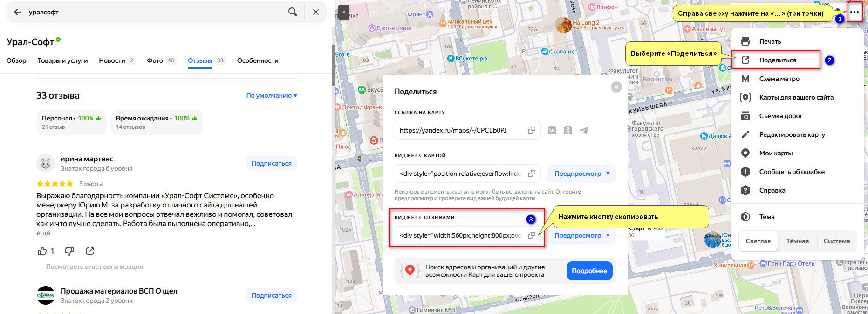Subscribe to ирина мартенс via Подписаться
This screenshot has height=314, width=868.
271,163
